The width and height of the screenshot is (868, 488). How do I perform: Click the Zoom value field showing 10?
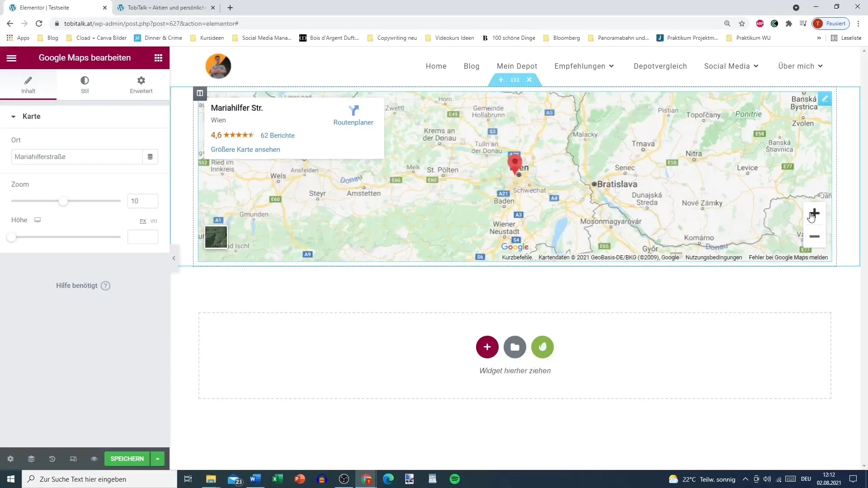tap(143, 201)
